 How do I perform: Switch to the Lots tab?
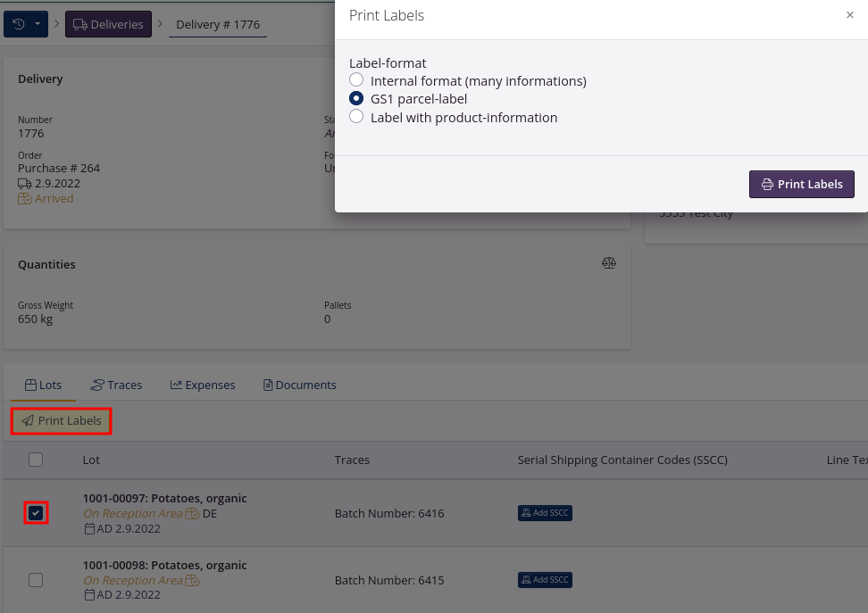pos(43,385)
